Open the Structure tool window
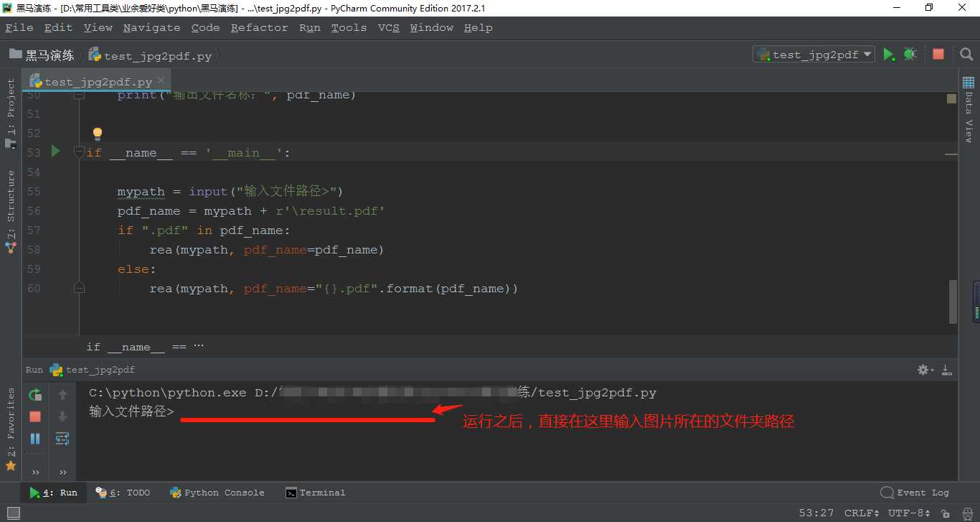The image size is (980, 522). click(x=11, y=210)
